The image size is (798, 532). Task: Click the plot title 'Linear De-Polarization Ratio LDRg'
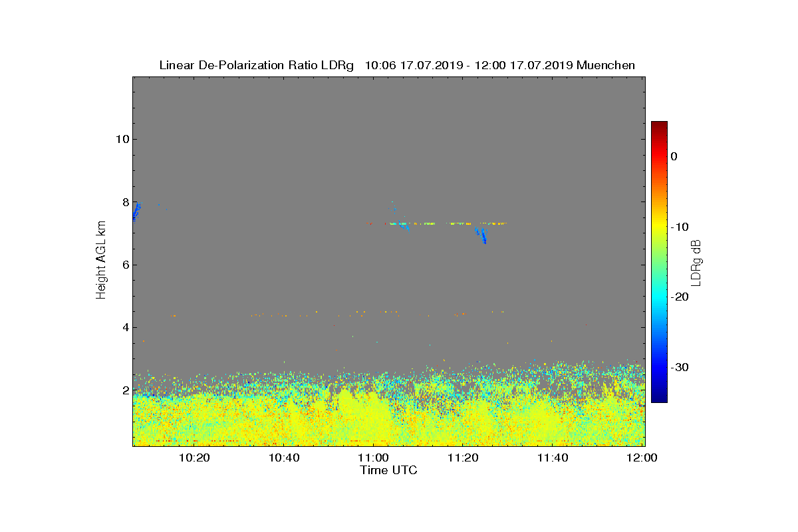[257, 65]
